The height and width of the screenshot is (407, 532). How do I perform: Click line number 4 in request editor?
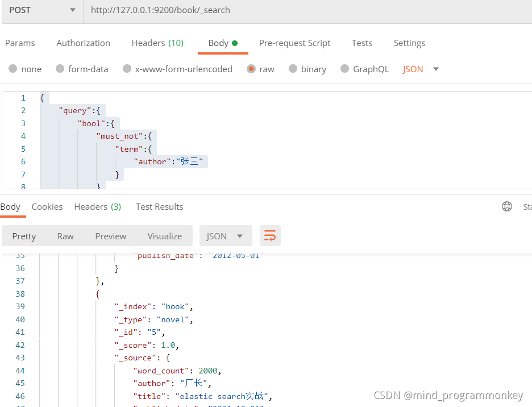coord(23,136)
